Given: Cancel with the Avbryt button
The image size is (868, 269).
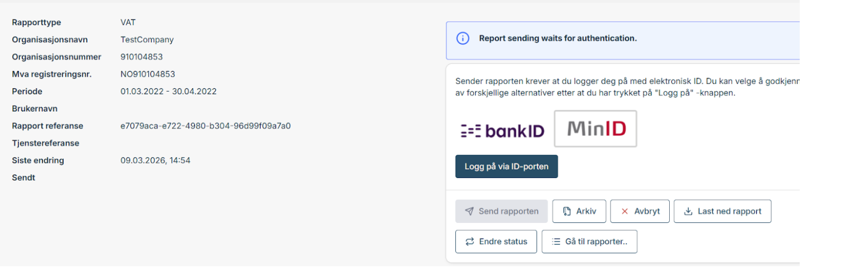Looking at the screenshot, I should pyautogui.click(x=640, y=211).
